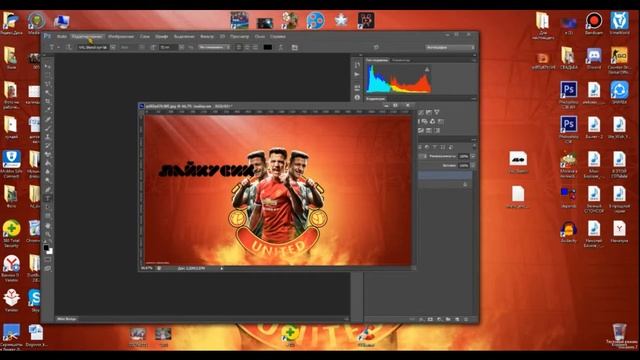640x360 pixels.
Task: Select the Quick Selection tool
Action: [48, 93]
